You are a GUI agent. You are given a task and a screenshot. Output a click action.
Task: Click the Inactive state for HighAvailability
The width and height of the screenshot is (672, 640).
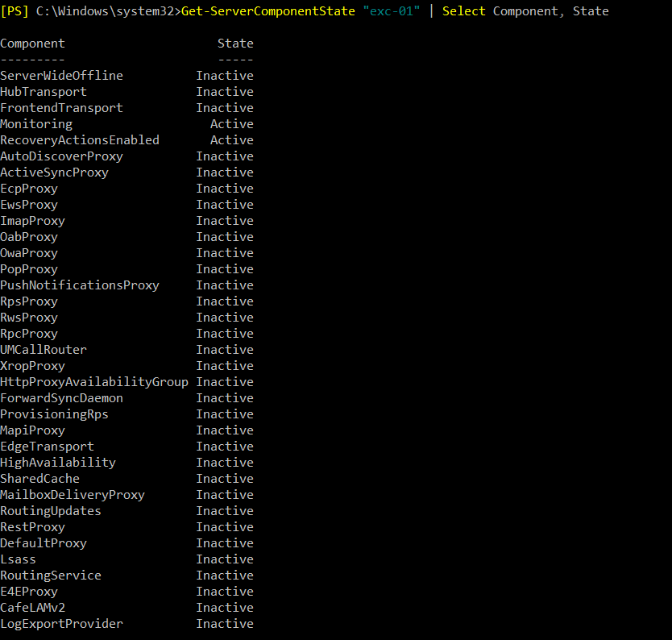click(x=225, y=463)
